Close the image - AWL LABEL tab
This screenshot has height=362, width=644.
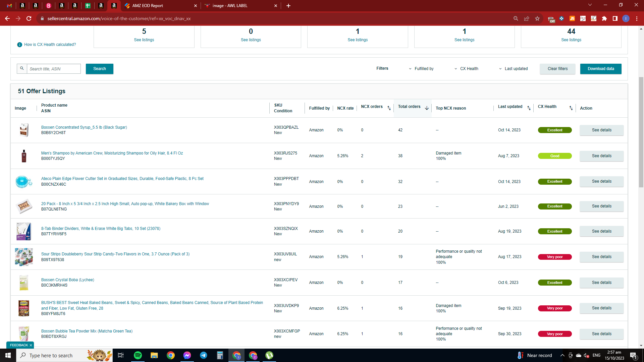pos(276,6)
